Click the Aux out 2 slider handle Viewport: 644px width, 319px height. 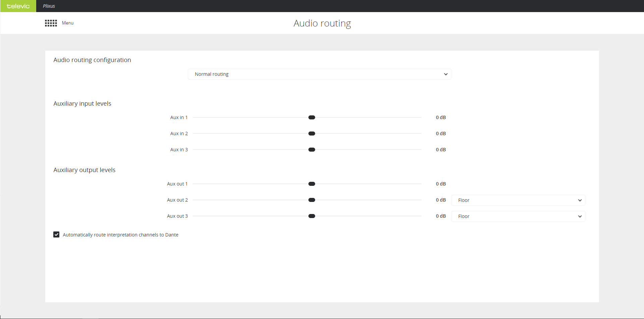tap(312, 200)
